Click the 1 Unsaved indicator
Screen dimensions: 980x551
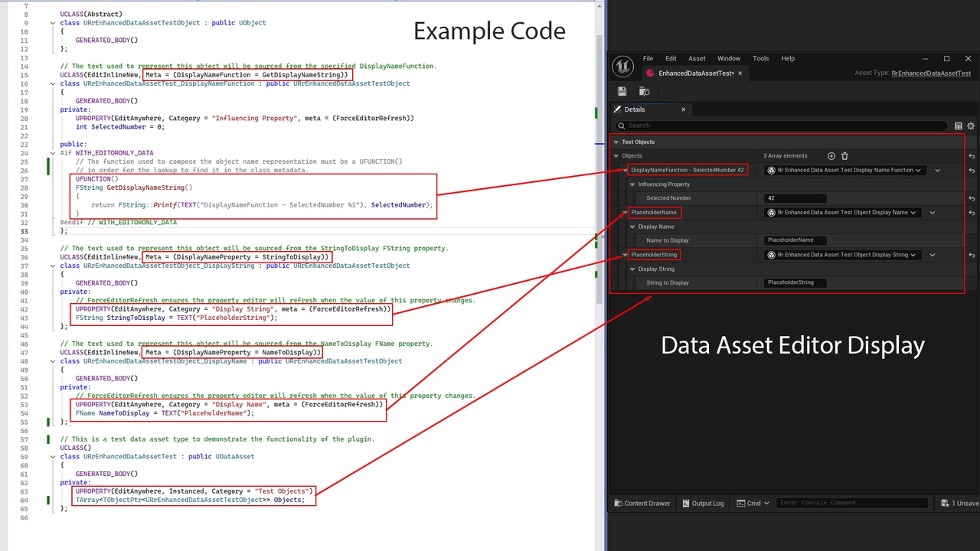point(959,503)
